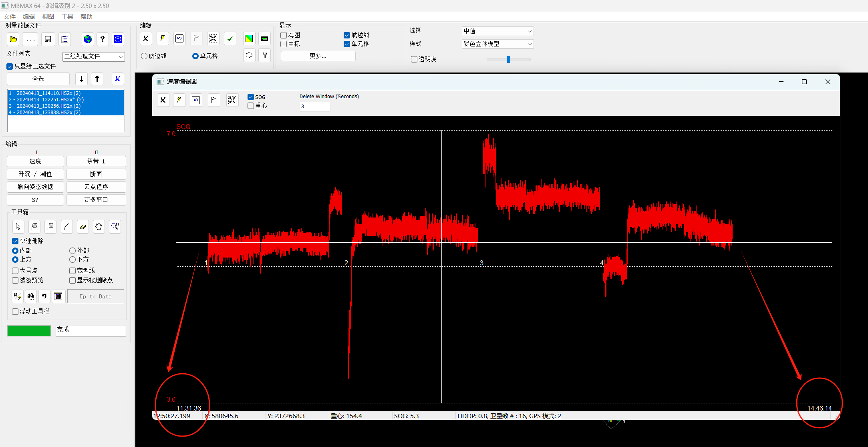Click the 更多... display button
868x447 pixels.
(318, 56)
